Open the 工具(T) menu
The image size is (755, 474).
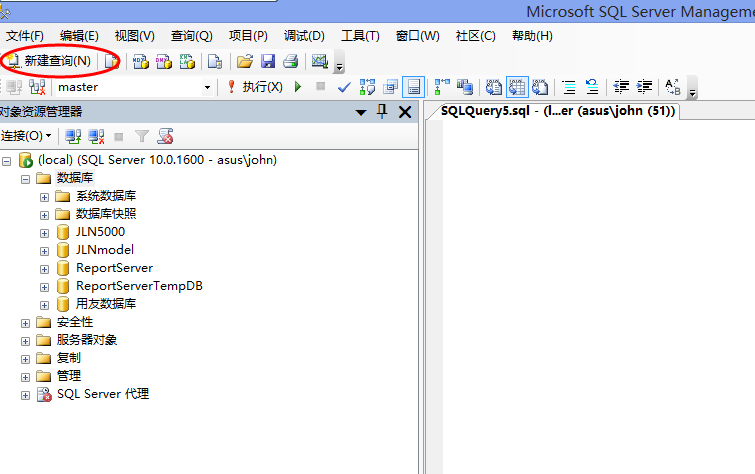pos(360,36)
